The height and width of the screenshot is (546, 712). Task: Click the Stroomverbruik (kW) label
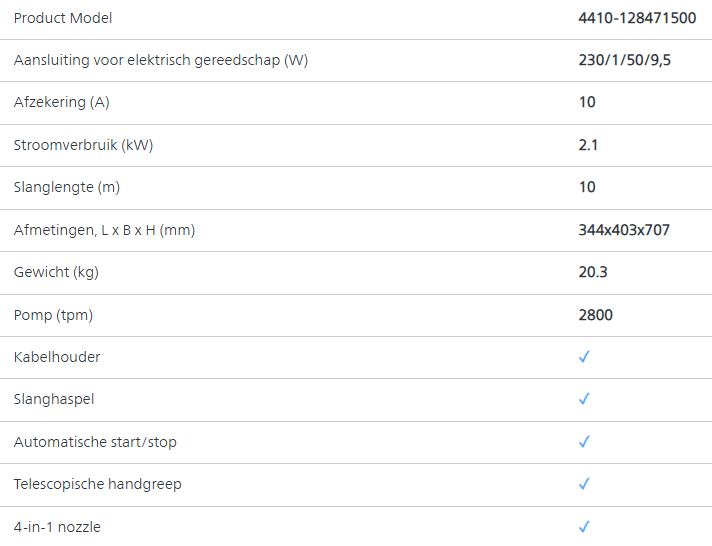pyautogui.click(x=84, y=145)
